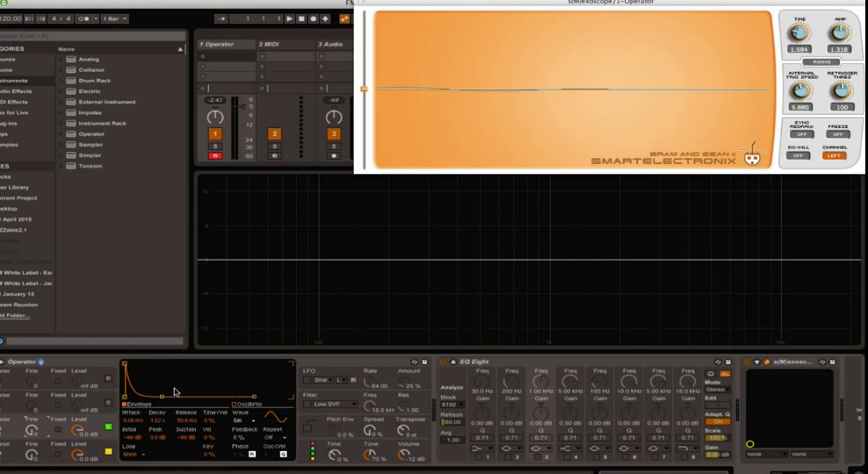The height and width of the screenshot is (474, 868).
Task: Open the 1 Bar quantization dropdown
Action: click(x=114, y=18)
